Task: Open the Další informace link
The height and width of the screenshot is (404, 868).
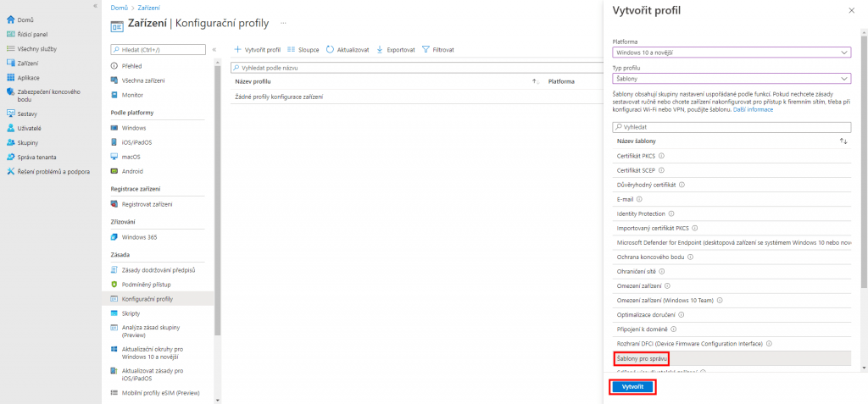Action: coord(753,110)
